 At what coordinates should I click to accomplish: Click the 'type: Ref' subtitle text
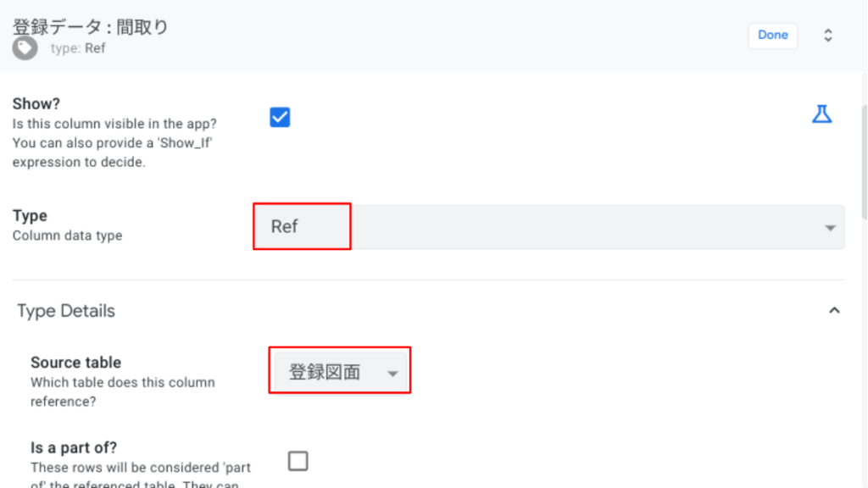coord(78,48)
